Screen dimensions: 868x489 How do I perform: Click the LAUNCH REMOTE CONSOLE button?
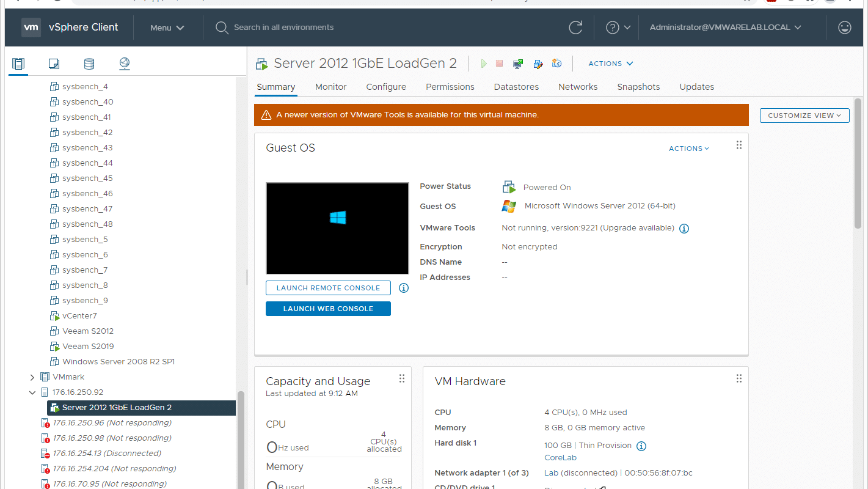click(x=328, y=288)
